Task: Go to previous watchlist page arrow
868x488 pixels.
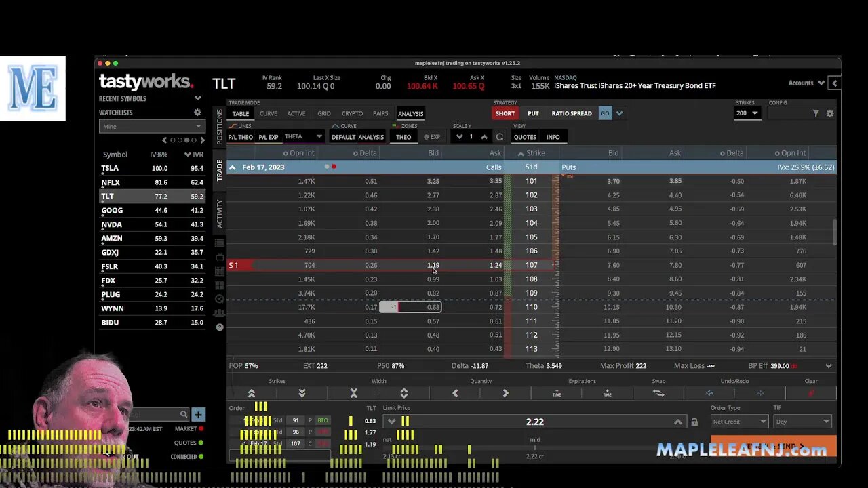Action: 164,140
